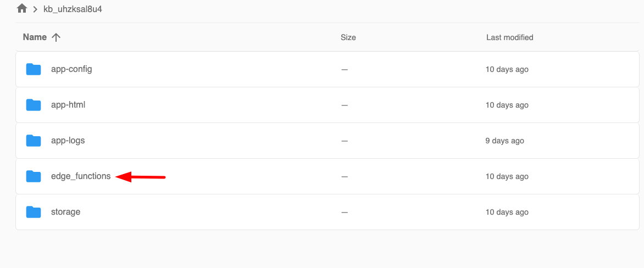Sort by Last modified column header

(509, 37)
